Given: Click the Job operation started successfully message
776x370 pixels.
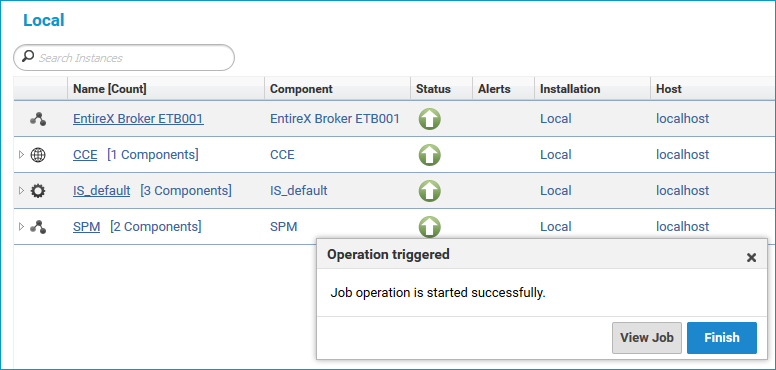Looking at the screenshot, I should point(437,293).
